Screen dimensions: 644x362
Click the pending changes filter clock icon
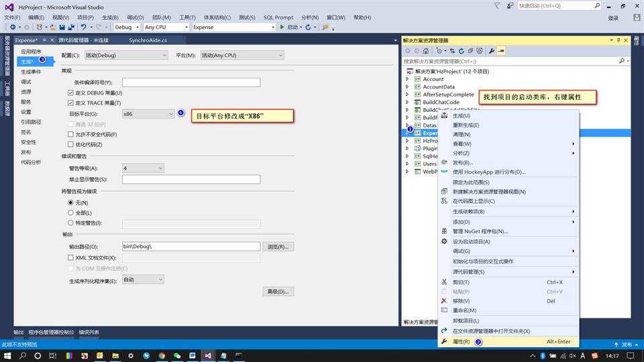[x=439, y=51]
